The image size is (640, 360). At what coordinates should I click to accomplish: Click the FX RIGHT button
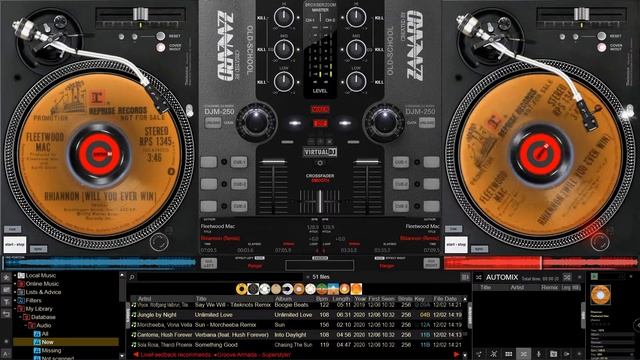[x=431, y=263]
